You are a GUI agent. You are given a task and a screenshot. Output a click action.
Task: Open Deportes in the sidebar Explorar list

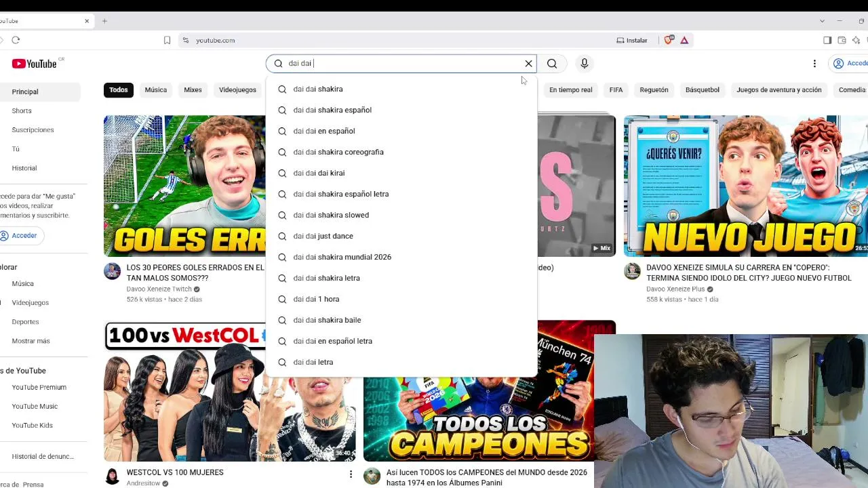point(40,321)
